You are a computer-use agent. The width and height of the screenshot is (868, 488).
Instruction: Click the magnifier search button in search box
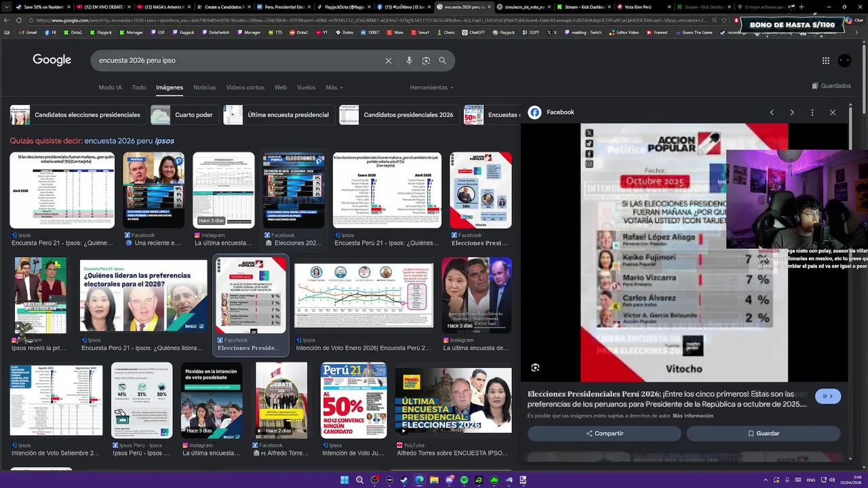(x=443, y=60)
